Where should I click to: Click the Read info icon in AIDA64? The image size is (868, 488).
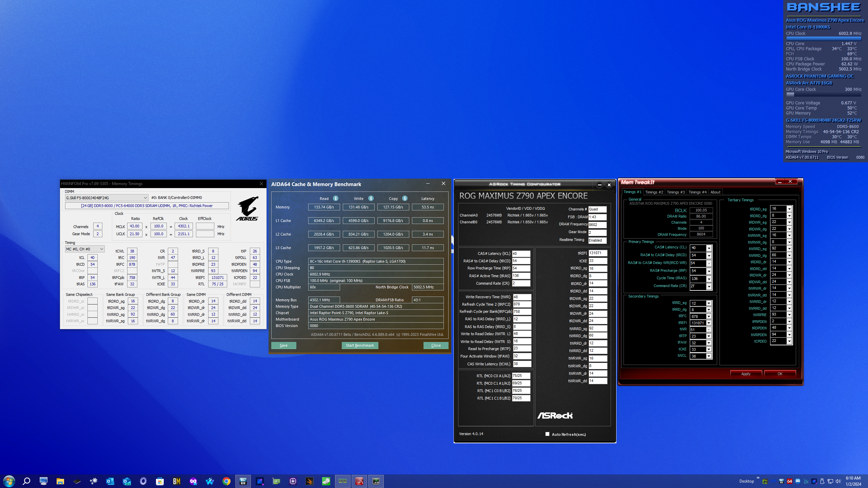[336, 198]
